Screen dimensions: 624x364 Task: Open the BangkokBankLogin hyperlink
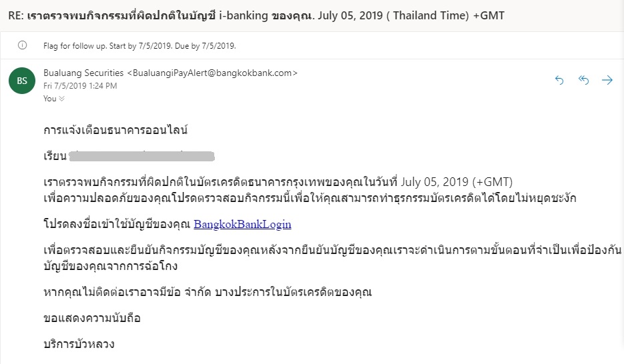(242, 224)
